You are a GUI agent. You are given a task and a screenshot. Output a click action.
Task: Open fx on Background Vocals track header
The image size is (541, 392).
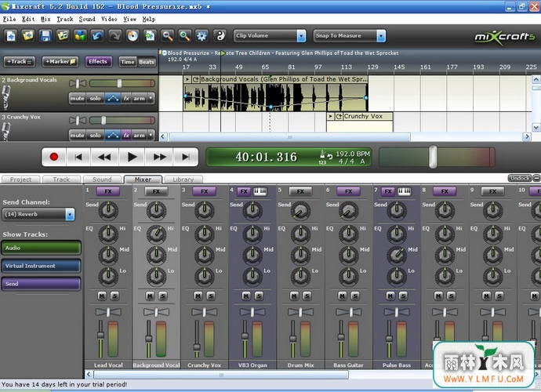tap(126, 98)
